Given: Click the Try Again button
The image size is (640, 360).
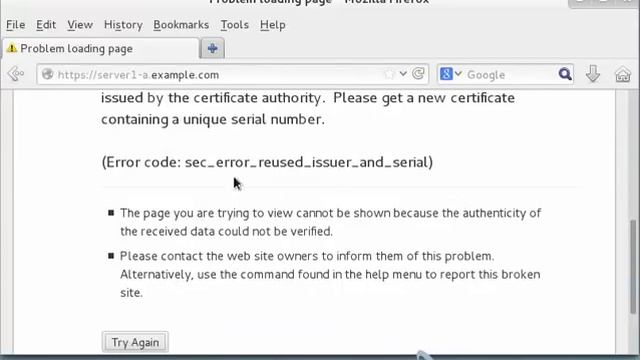Looking at the screenshot, I should 135,342.
